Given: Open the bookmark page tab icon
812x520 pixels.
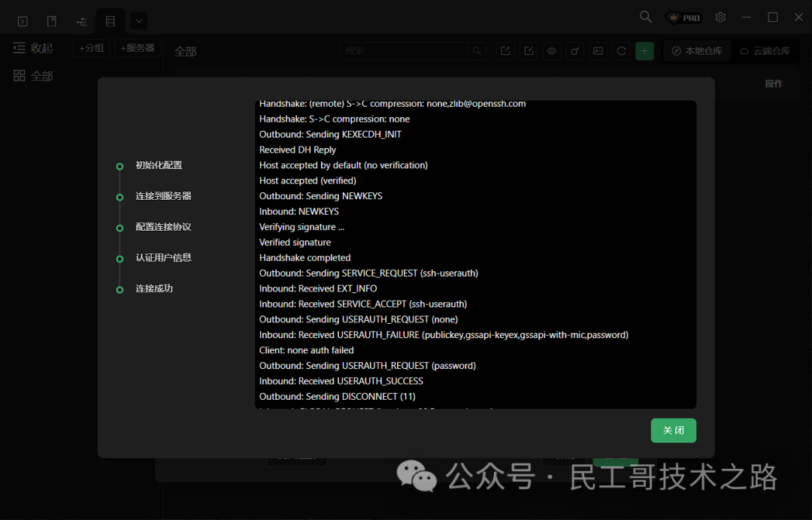Looking at the screenshot, I should click(x=52, y=21).
